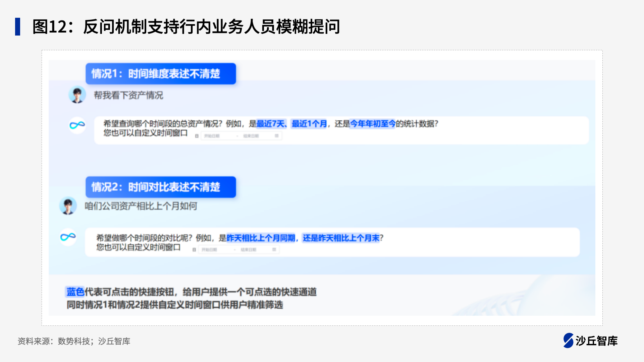Click the message 咱们公司资产相比上个月如何
644x362 pixels.
coord(141,206)
